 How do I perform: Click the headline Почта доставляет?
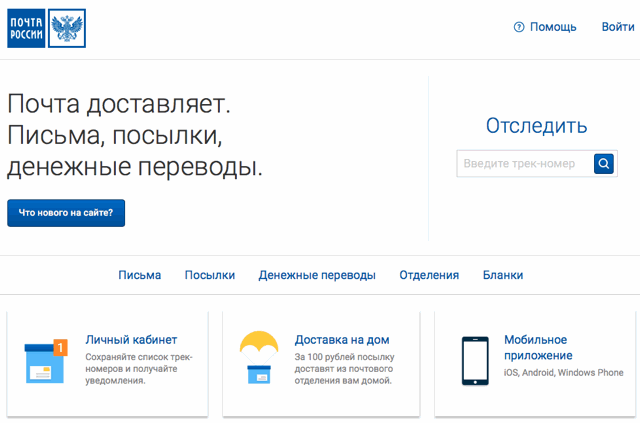coord(119,104)
